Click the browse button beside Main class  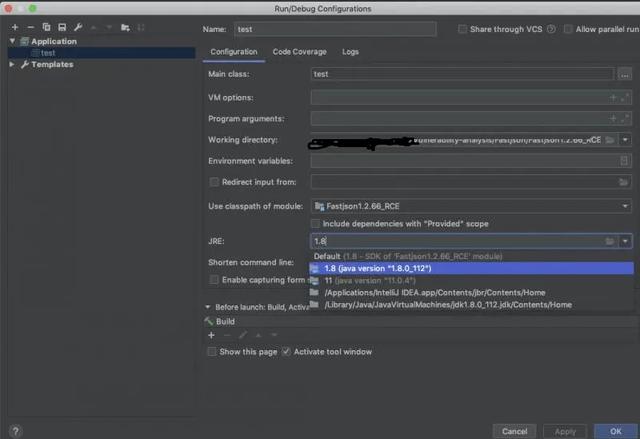pyautogui.click(x=624, y=74)
